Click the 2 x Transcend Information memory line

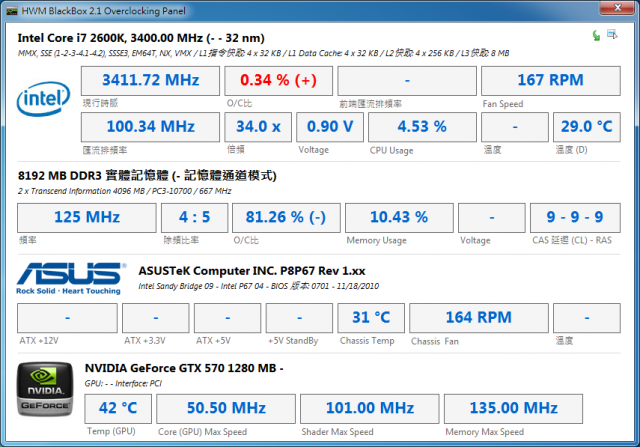click(124, 191)
